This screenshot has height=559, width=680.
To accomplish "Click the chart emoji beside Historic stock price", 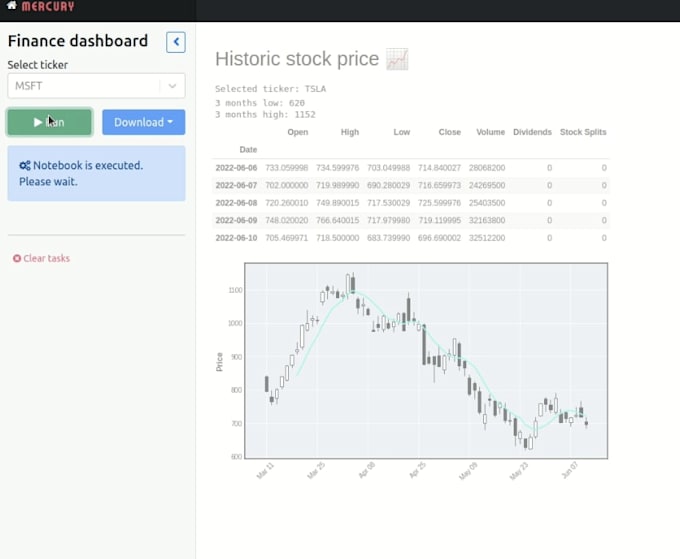I will [397, 59].
